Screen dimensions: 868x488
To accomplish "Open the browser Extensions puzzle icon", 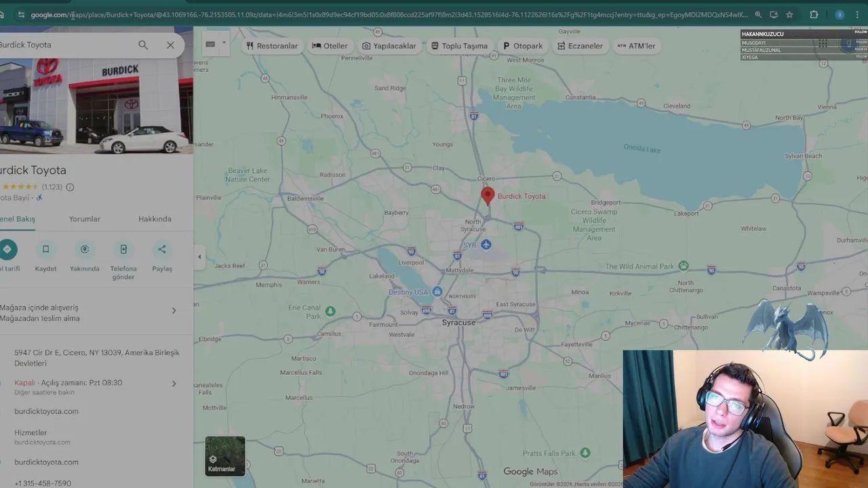I will (814, 14).
